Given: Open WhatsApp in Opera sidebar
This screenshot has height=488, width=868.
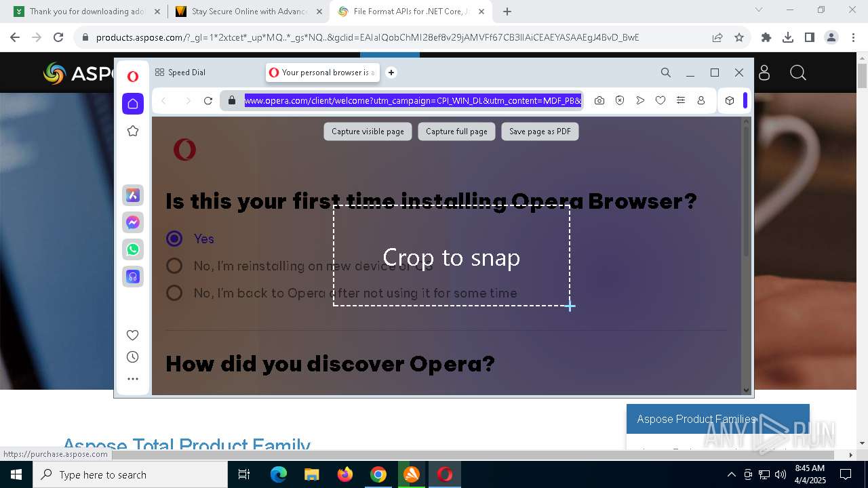Looking at the screenshot, I should pos(133,249).
